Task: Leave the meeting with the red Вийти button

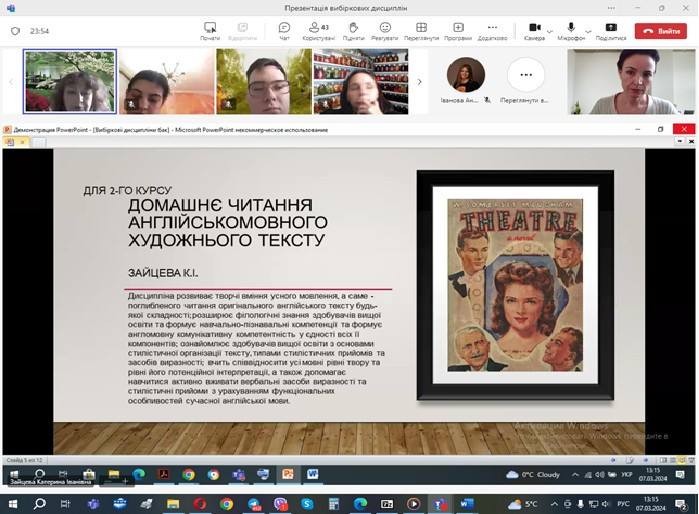Action: 660,31
